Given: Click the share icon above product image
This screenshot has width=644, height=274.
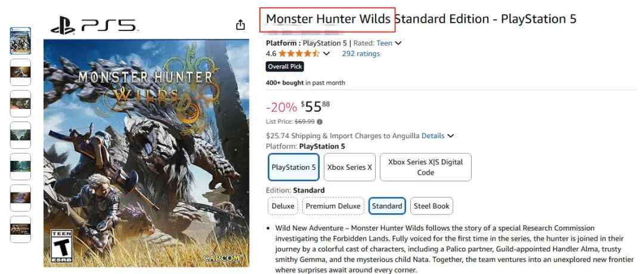Looking at the screenshot, I should click(x=240, y=25).
